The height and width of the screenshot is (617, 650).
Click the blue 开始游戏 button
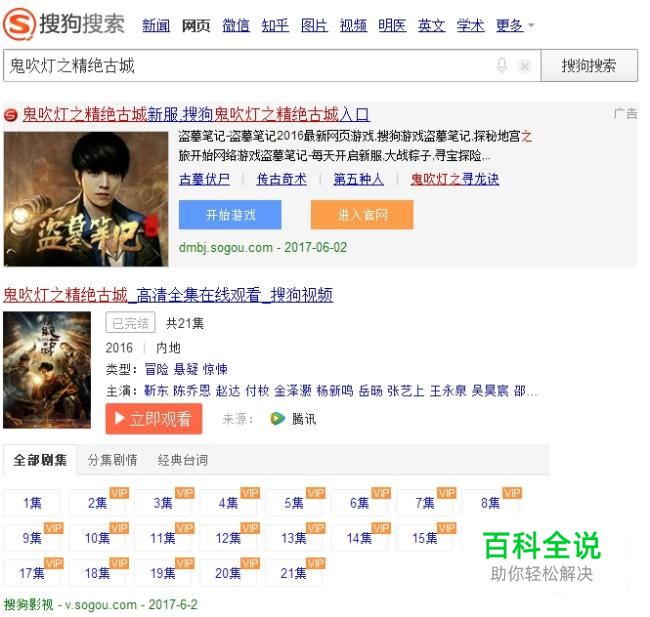230,215
